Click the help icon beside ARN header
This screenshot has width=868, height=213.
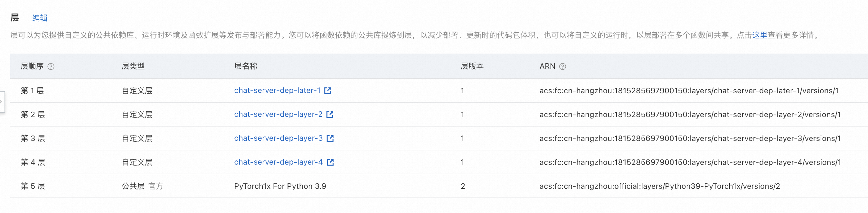pos(562,66)
